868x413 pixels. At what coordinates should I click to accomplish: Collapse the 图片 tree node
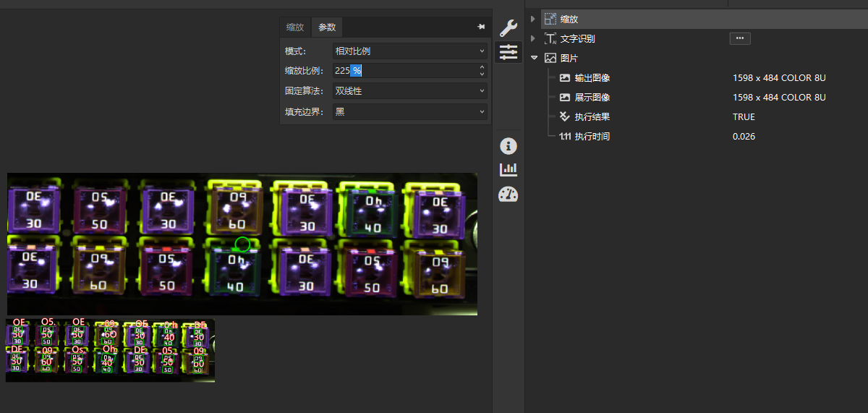pyautogui.click(x=534, y=58)
